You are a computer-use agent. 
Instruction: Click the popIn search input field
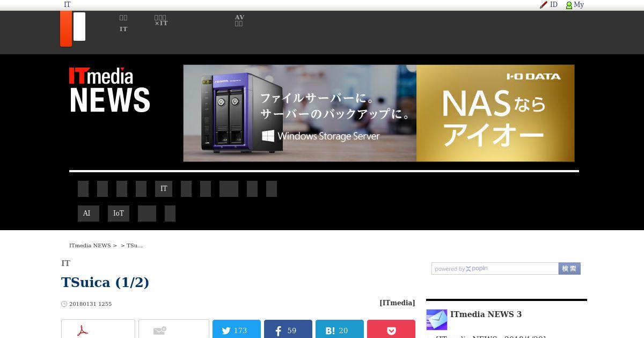(495, 268)
